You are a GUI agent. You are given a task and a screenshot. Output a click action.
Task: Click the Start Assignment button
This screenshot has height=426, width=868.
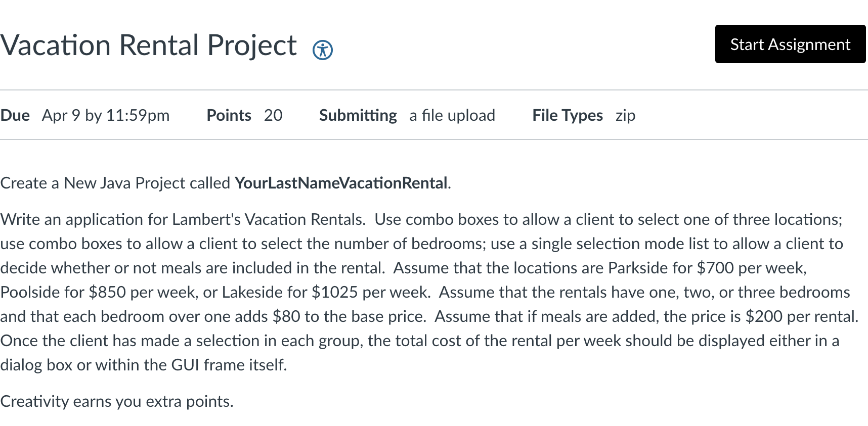[x=790, y=44]
